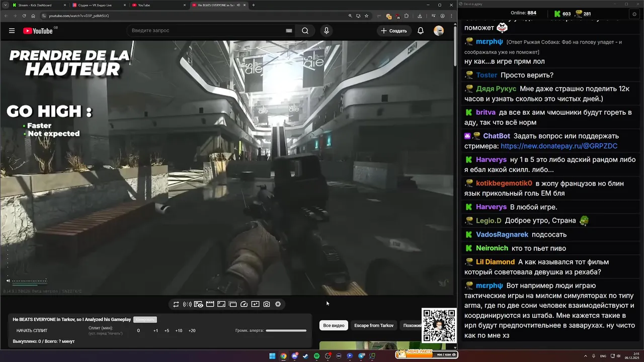
Task: Open the YouTube hamburger guide menu
Action: pos(12,31)
